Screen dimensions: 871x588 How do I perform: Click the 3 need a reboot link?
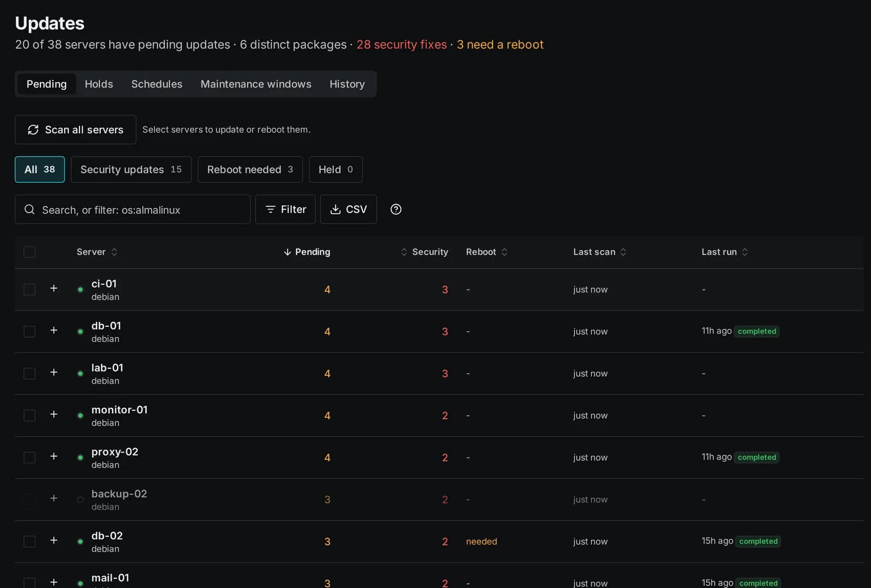click(x=500, y=45)
